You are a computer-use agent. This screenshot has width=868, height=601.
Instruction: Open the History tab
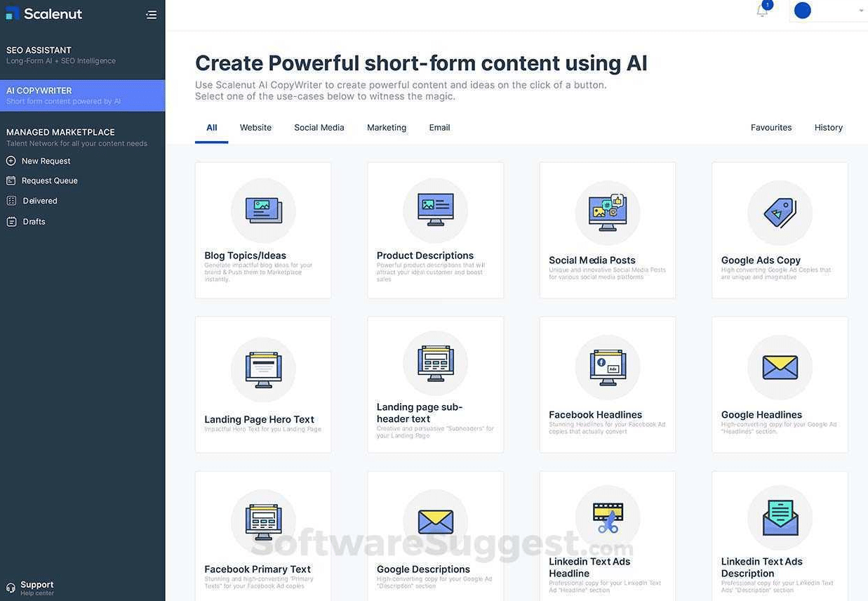click(829, 128)
